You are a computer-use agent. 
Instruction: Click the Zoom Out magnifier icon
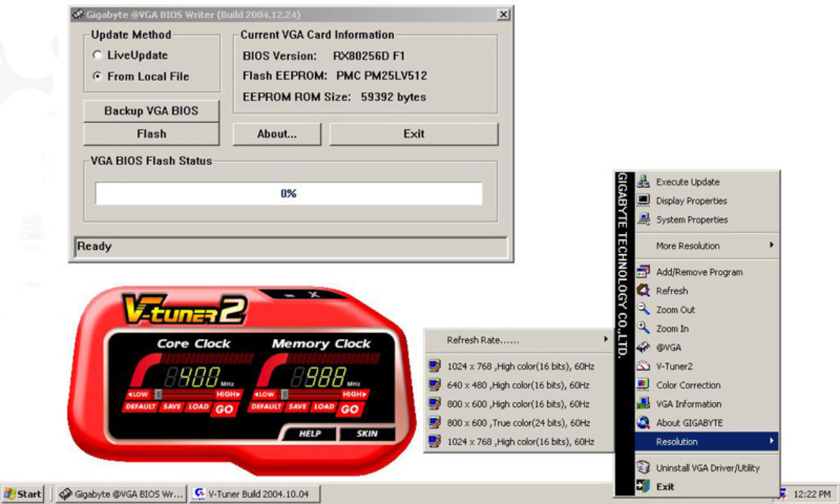pyautogui.click(x=643, y=309)
